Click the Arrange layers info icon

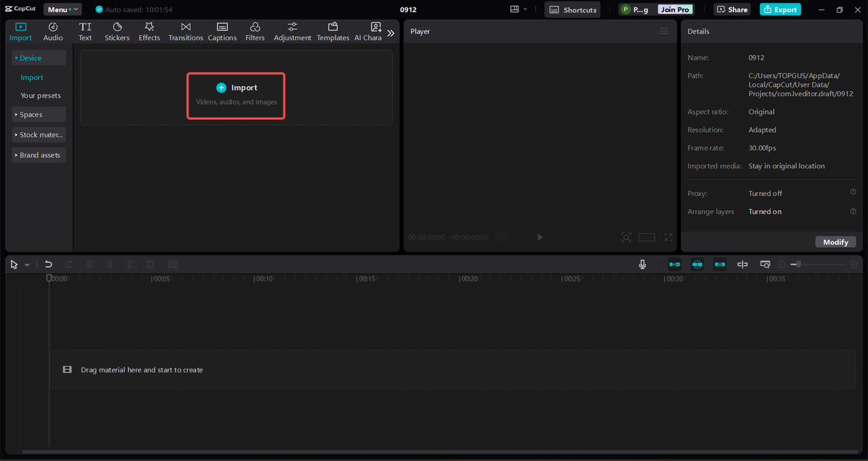[853, 211]
